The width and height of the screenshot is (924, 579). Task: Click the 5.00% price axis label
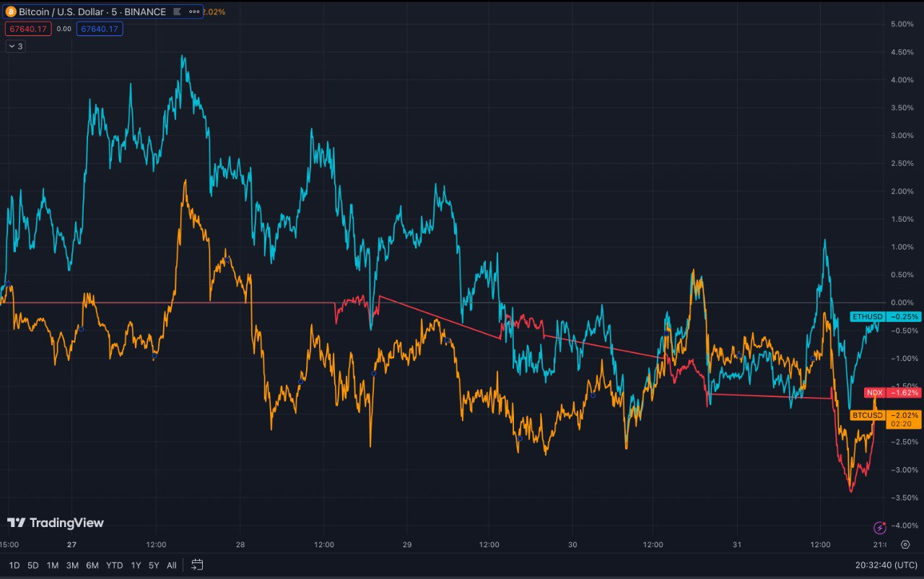pos(902,25)
